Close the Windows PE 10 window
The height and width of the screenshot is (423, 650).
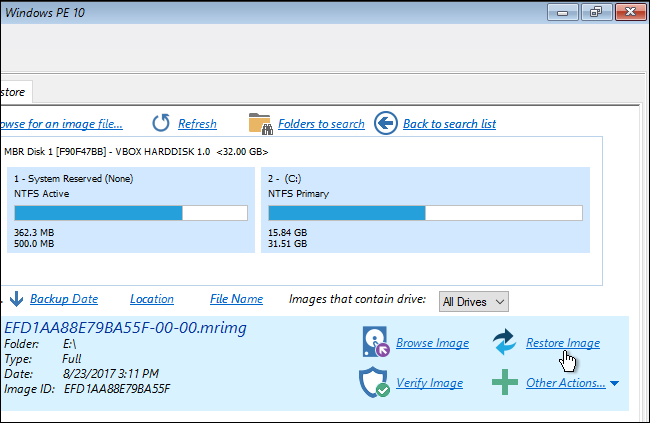(631, 12)
